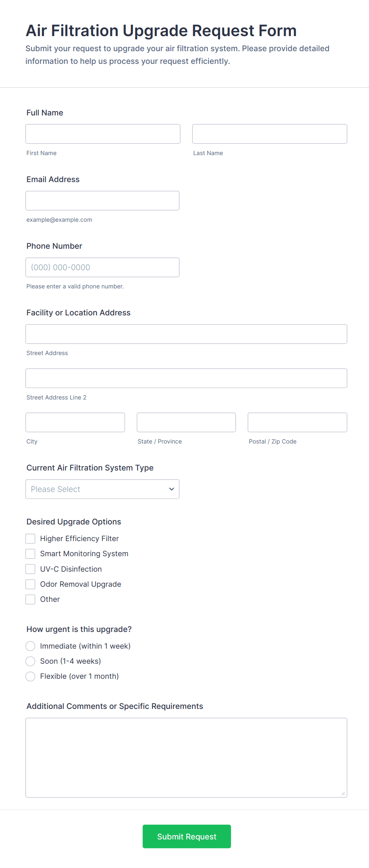This screenshot has height=868, width=369.
Task: Click the Last Name input field
Action: pos(269,134)
